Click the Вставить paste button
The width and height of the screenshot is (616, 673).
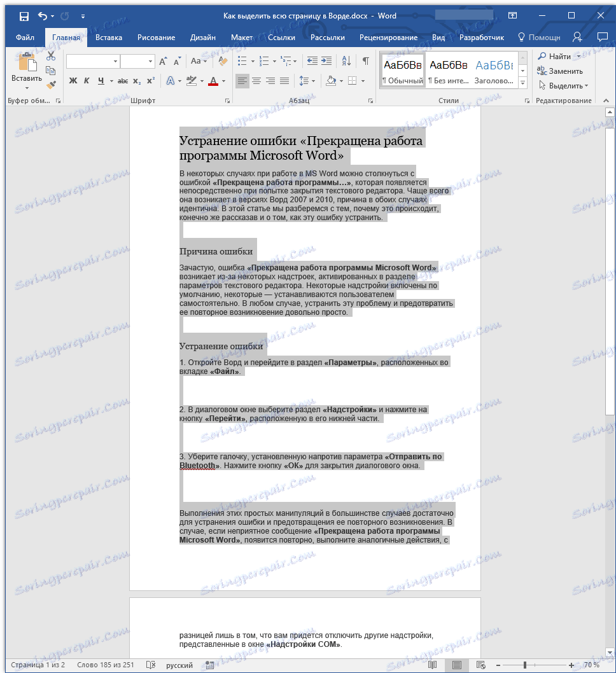27,70
